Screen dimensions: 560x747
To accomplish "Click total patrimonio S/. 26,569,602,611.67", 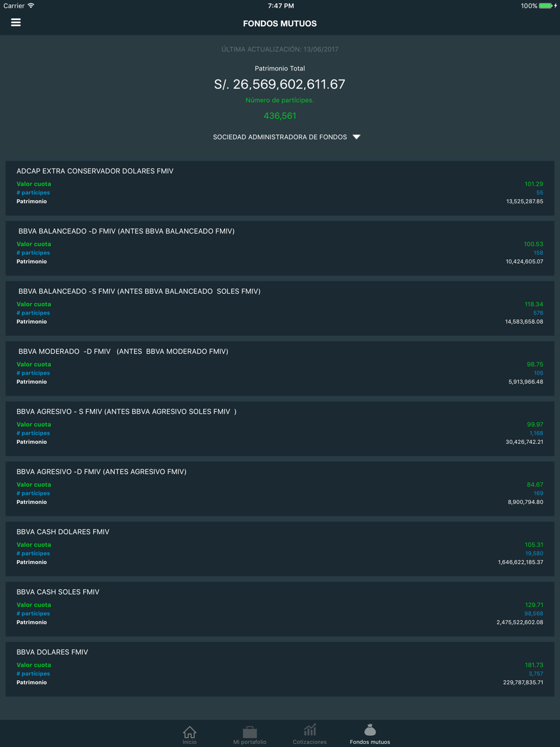I will [279, 85].
